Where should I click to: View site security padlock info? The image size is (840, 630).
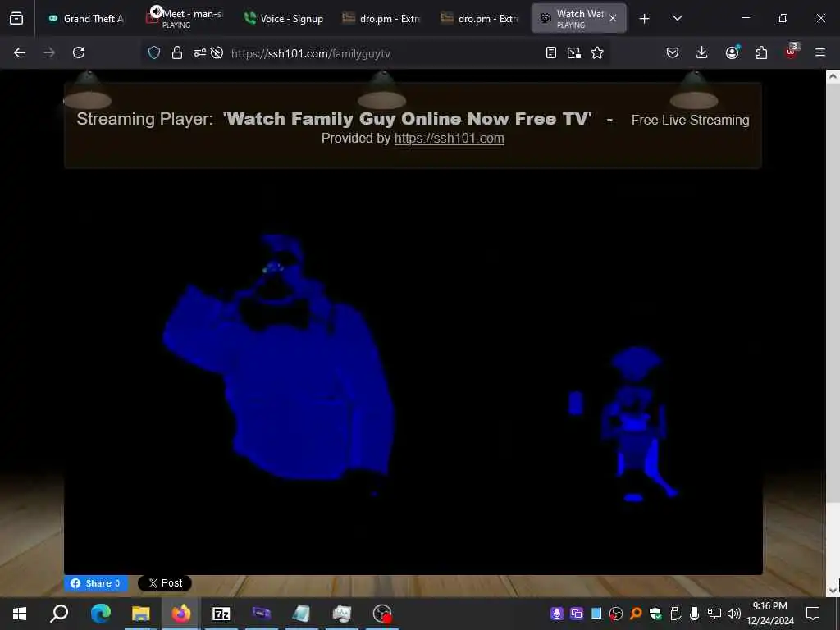[x=177, y=52]
